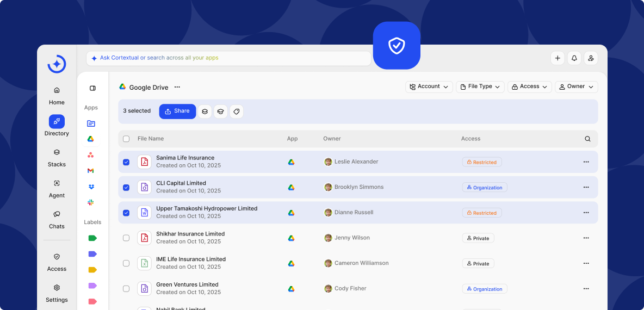Image resolution: width=644 pixels, height=310 pixels.
Task: Open the Gmail app in sidebar
Action: [x=91, y=171]
